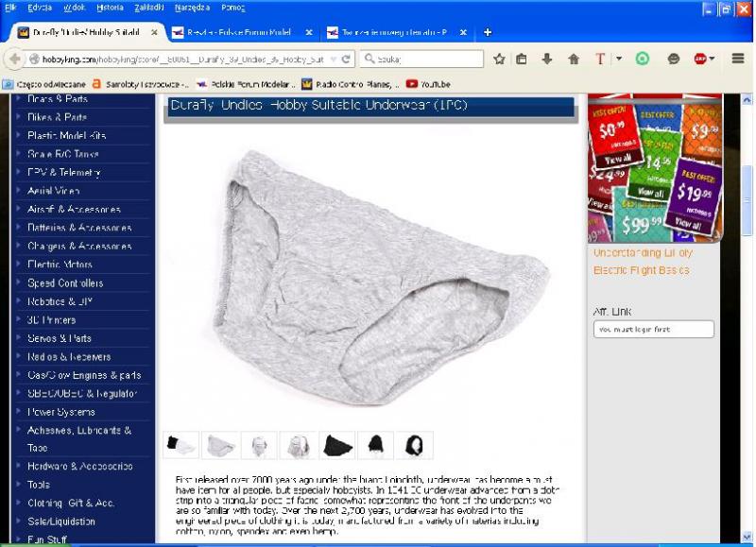The height and width of the screenshot is (547, 756).
Task: Expand the Electric Motors category arrow
Action: pos(17,265)
